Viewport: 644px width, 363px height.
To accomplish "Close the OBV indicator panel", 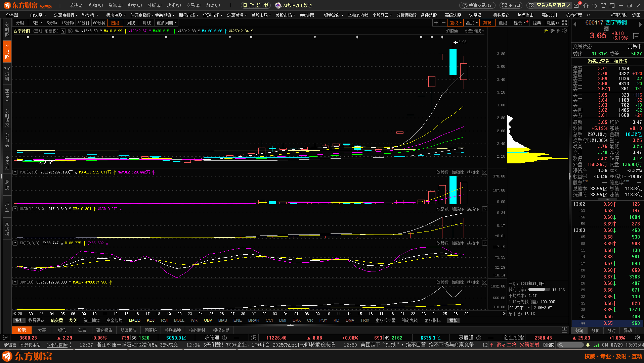I will pyautogui.click(x=484, y=282).
